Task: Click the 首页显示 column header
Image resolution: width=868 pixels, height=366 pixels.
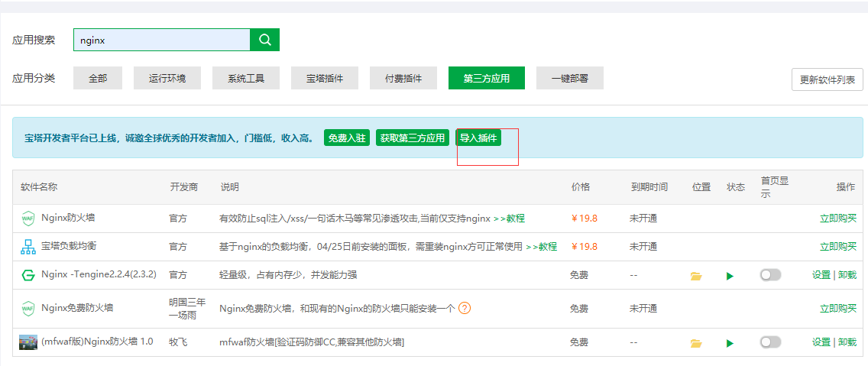Action: click(x=775, y=187)
